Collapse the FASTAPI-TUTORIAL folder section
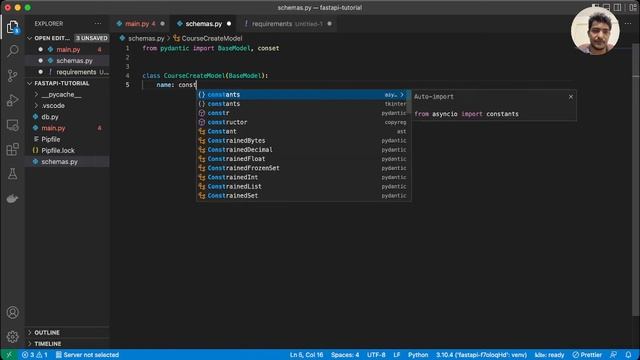 [x=61, y=83]
